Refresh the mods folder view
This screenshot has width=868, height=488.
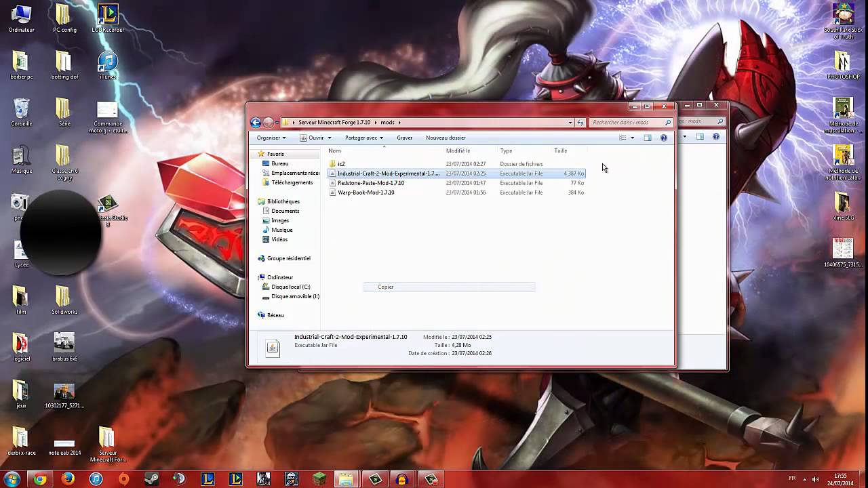click(x=580, y=123)
